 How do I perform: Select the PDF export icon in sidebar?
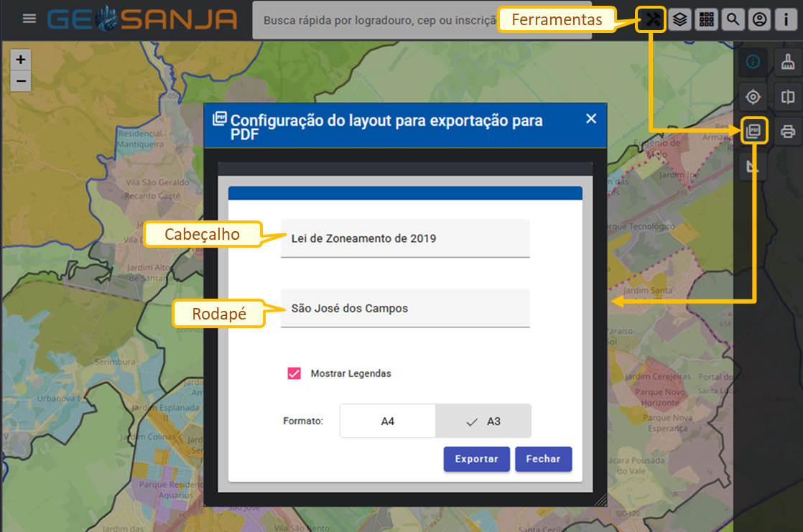pos(754,131)
